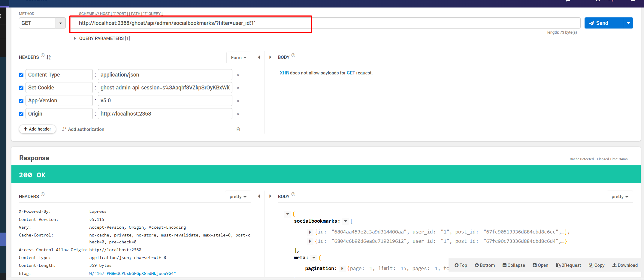Download the response body
644x280 pixels.
pos(625,265)
